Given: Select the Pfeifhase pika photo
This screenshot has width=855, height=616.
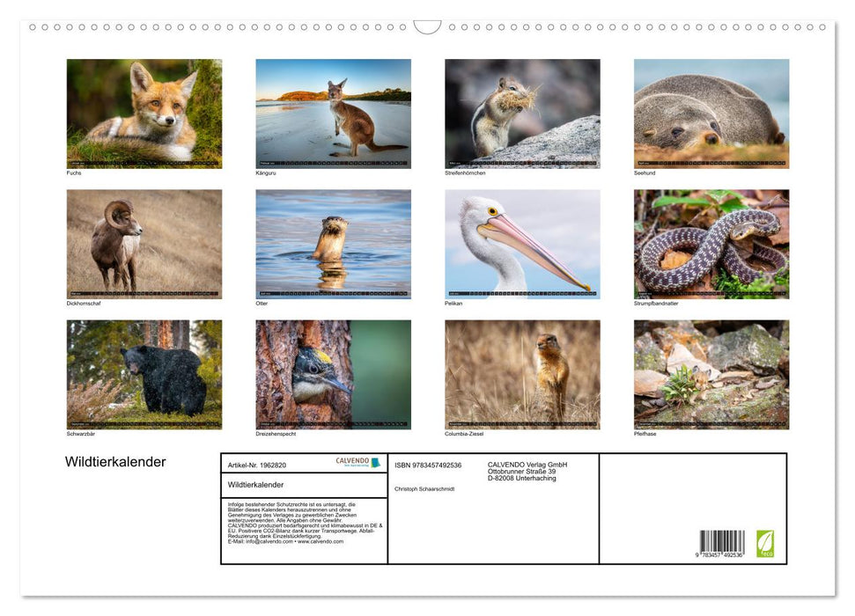Looking at the screenshot, I should click(x=711, y=374).
